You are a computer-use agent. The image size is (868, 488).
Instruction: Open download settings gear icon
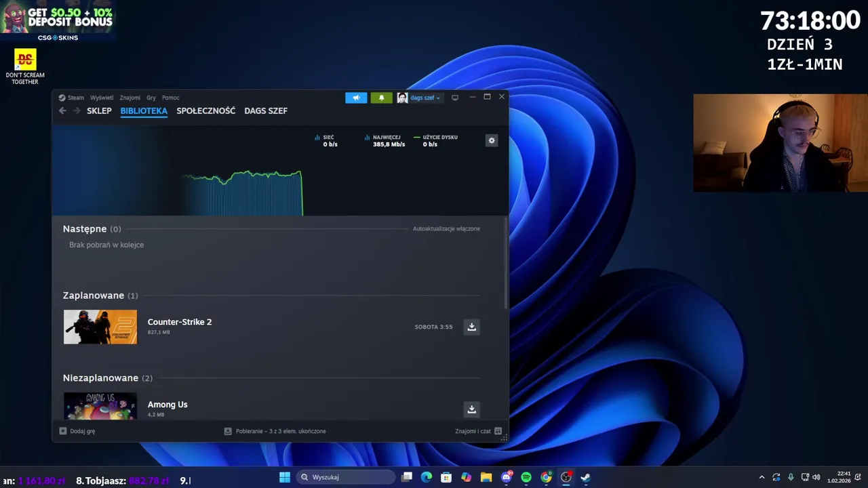click(x=492, y=140)
